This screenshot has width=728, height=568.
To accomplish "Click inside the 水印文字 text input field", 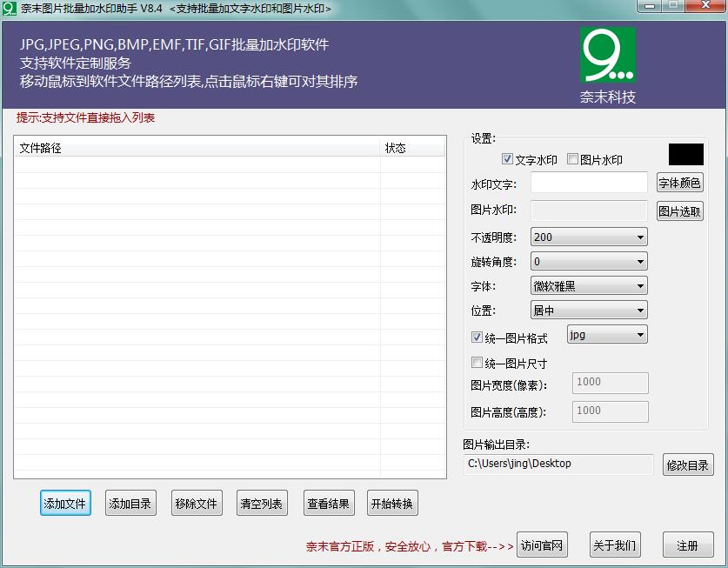I will coord(588,184).
